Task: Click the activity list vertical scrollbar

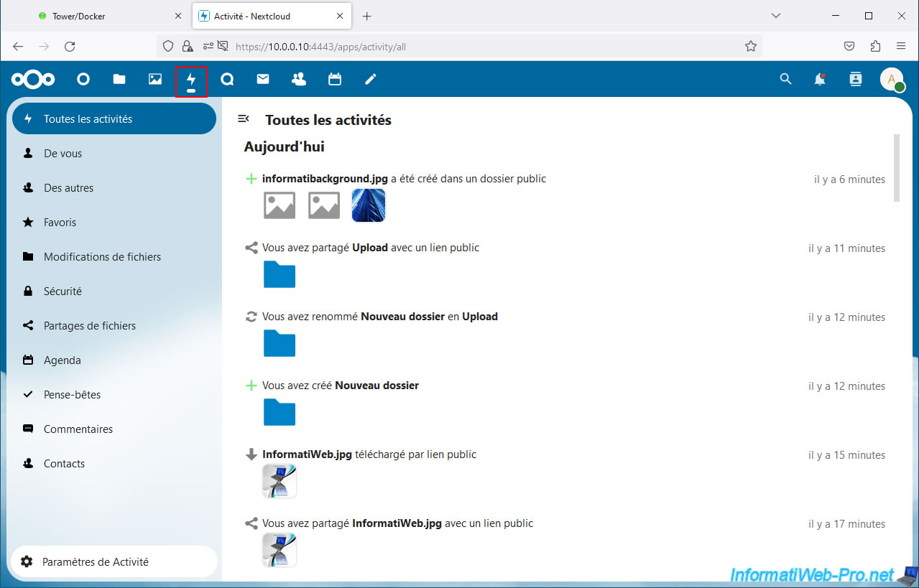Action: click(896, 168)
